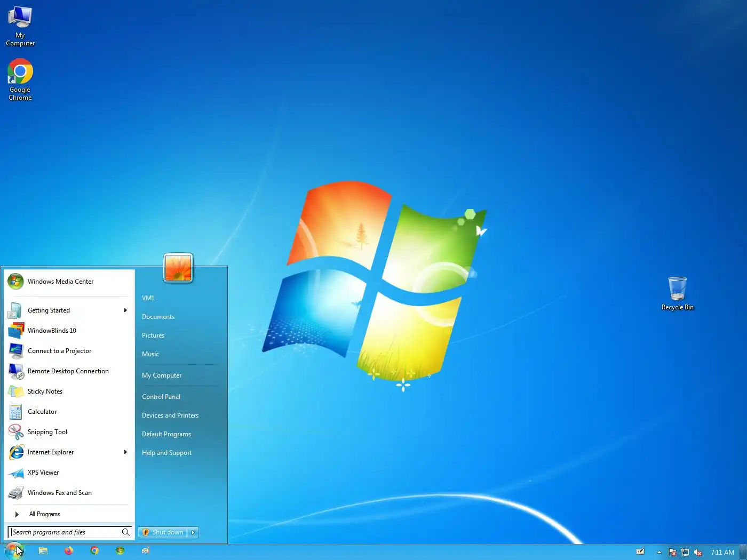This screenshot has width=747, height=560.
Task: Click the Connect to a Projector icon
Action: (16, 351)
